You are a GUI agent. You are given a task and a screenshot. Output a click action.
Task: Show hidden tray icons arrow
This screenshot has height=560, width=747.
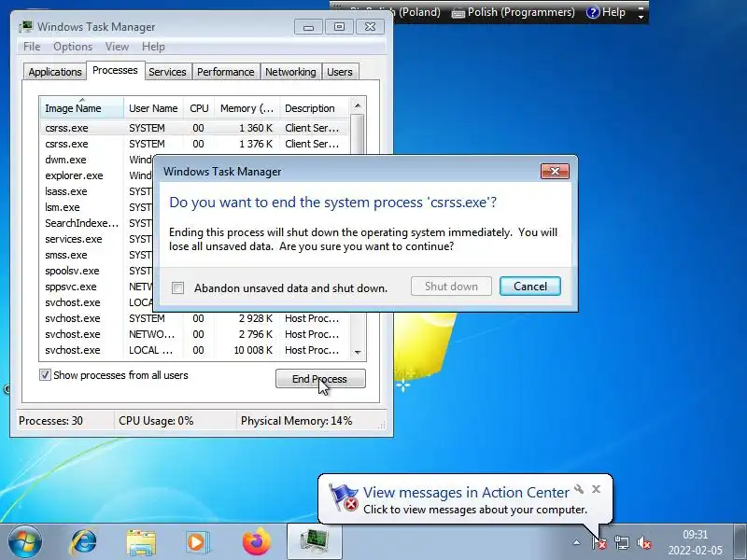point(576,542)
